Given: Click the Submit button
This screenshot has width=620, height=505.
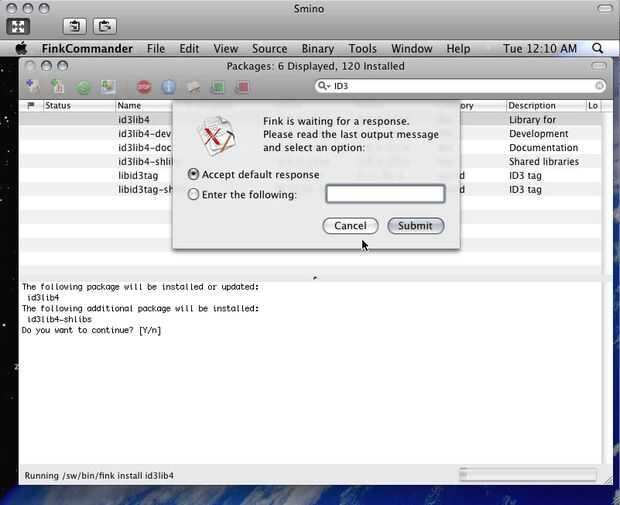Looking at the screenshot, I should [416, 226].
